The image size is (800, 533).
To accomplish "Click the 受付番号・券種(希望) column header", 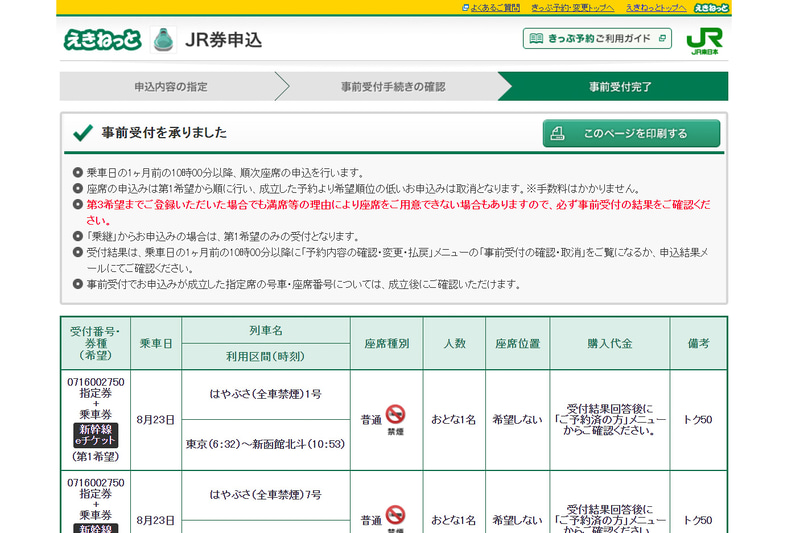I will [x=95, y=343].
